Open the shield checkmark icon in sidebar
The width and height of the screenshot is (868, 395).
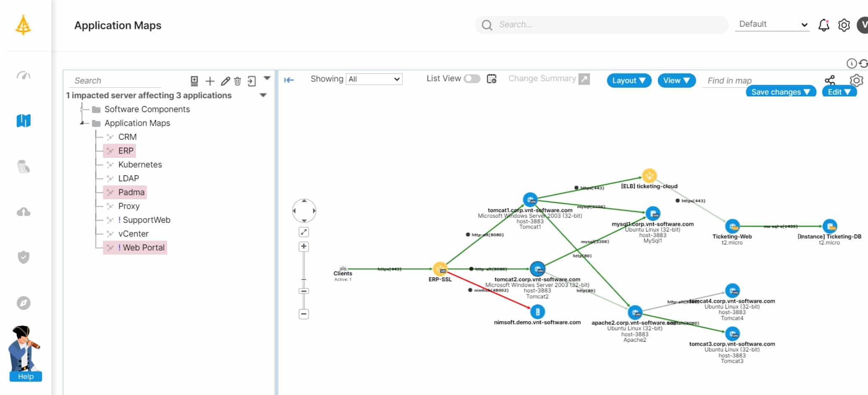point(23,257)
